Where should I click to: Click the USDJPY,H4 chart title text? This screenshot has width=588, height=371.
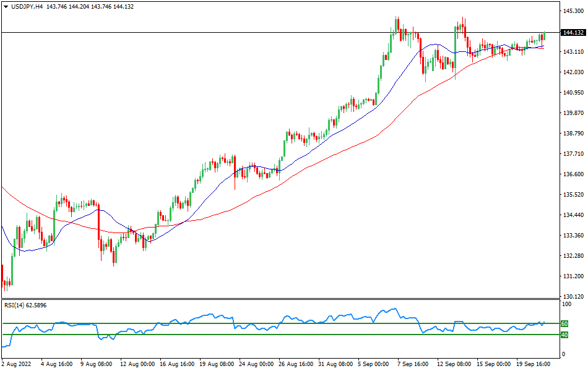27,6
